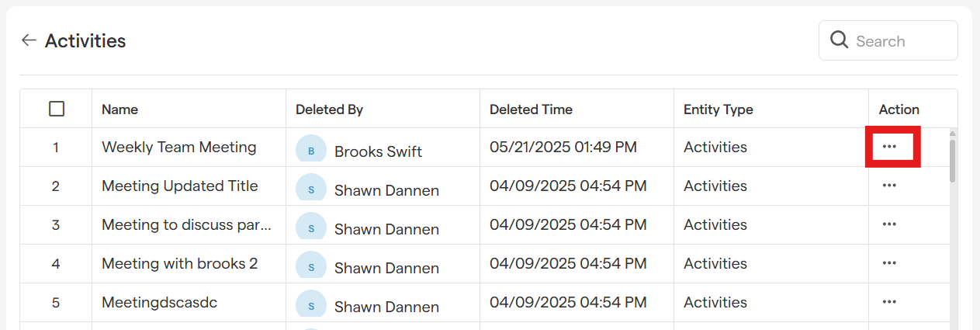
Task: Sort by the Name column header
Action: (119, 109)
